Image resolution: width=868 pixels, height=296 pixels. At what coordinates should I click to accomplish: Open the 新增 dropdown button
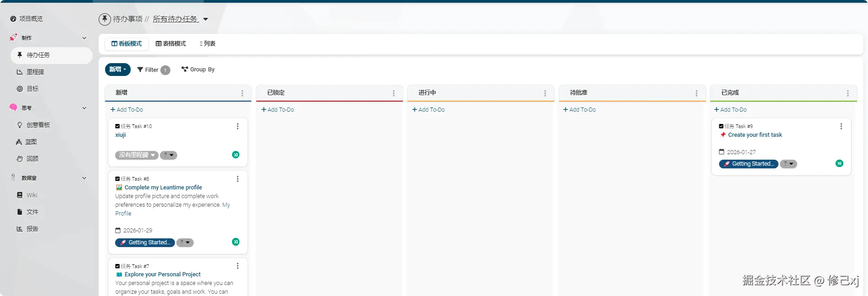pos(117,70)
